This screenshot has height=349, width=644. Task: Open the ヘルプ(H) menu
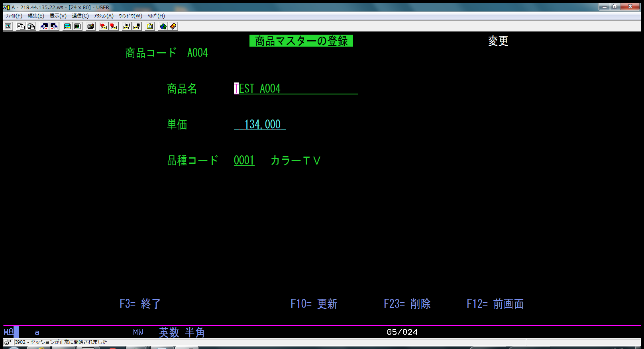point(156,16)
